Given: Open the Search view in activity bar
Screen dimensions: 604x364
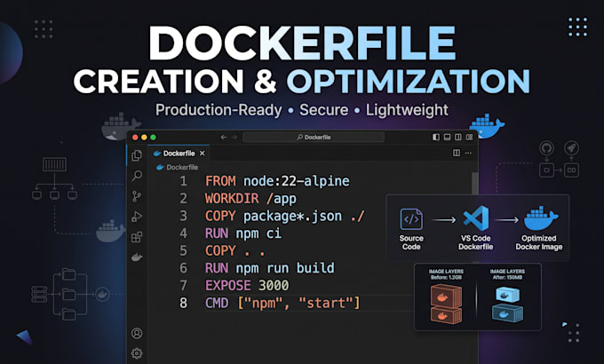Looking at the screenshot, I should click(x=137, y=176).
